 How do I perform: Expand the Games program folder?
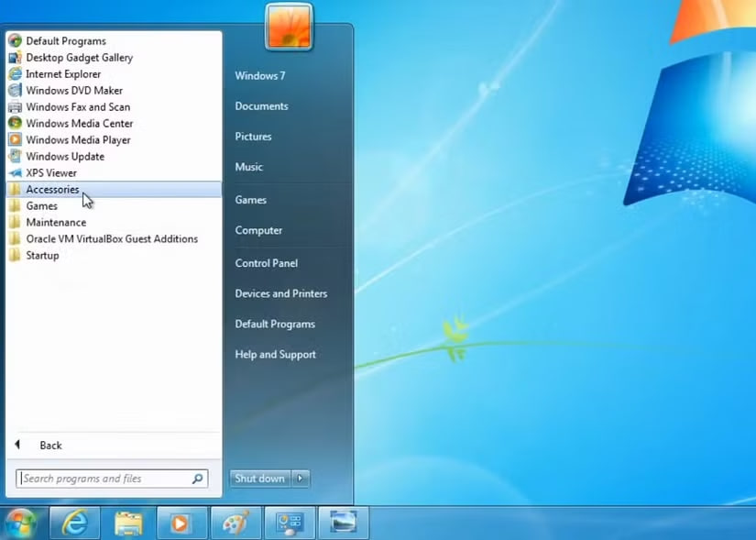click(x=114, y=205)
